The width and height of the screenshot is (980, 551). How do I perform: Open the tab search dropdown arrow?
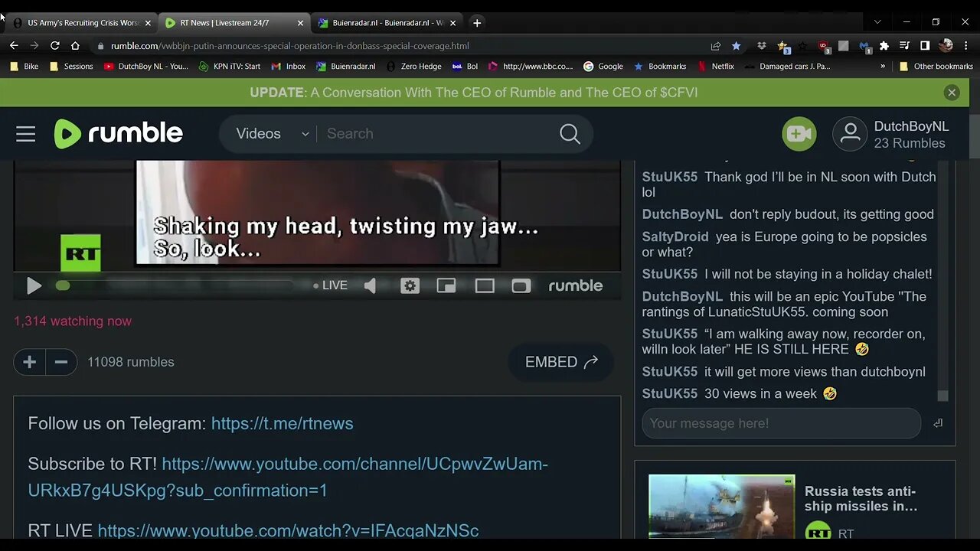[877, 22]
